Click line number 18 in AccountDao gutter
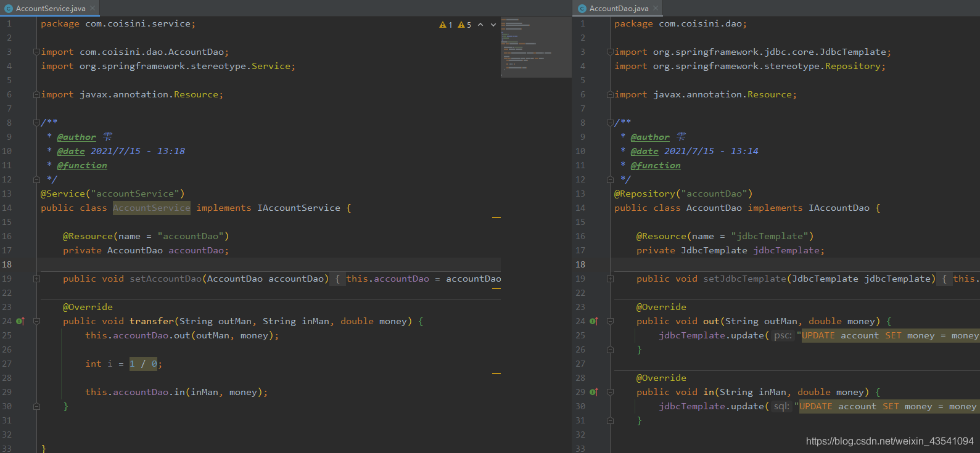This screenshot has width=980, height=453. click(x=580, y=264)
